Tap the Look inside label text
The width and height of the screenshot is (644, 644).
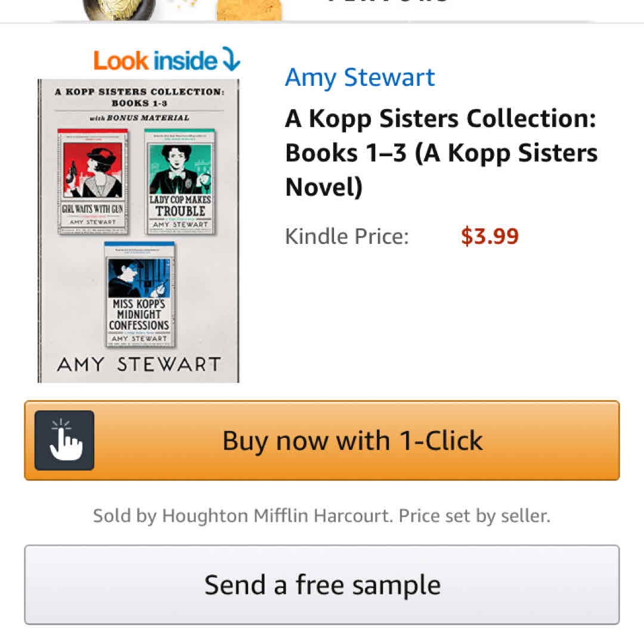pyautogui.click(x=156, y=61)
